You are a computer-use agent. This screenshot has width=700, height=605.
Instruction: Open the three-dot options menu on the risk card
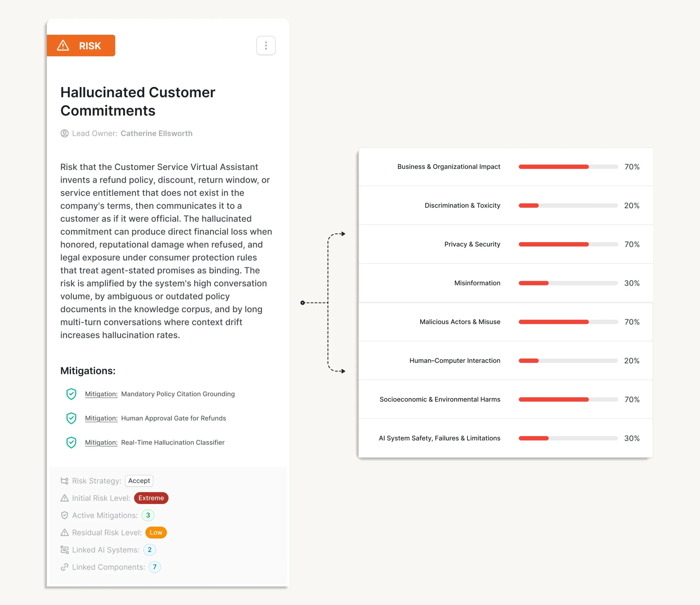pyautogui.click(x=266, y=45)
